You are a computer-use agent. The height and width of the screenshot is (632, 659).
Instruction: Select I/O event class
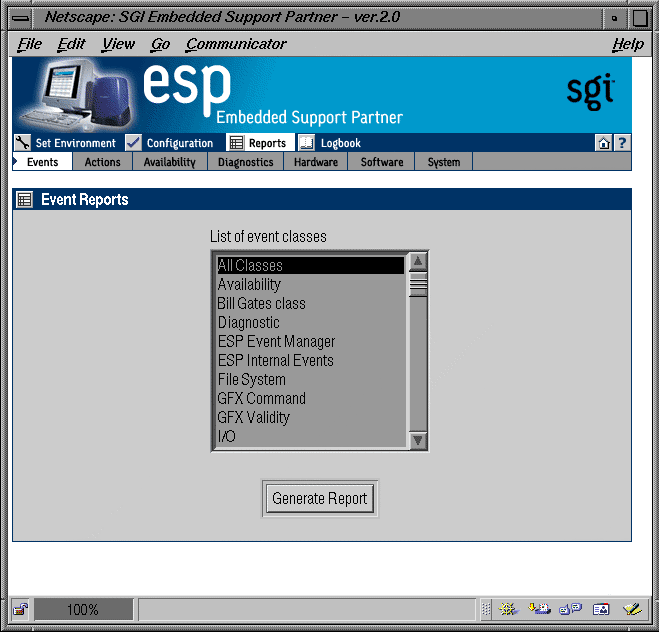click(311, 436)
